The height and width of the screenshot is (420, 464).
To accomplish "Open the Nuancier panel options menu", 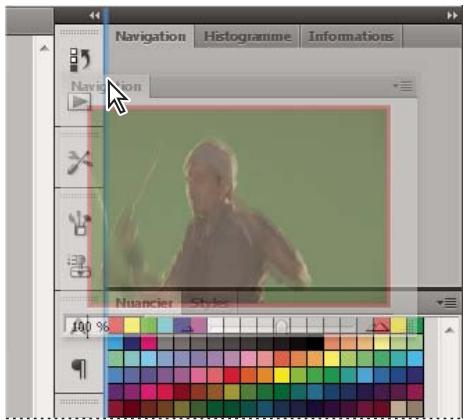I will point(446,303).
